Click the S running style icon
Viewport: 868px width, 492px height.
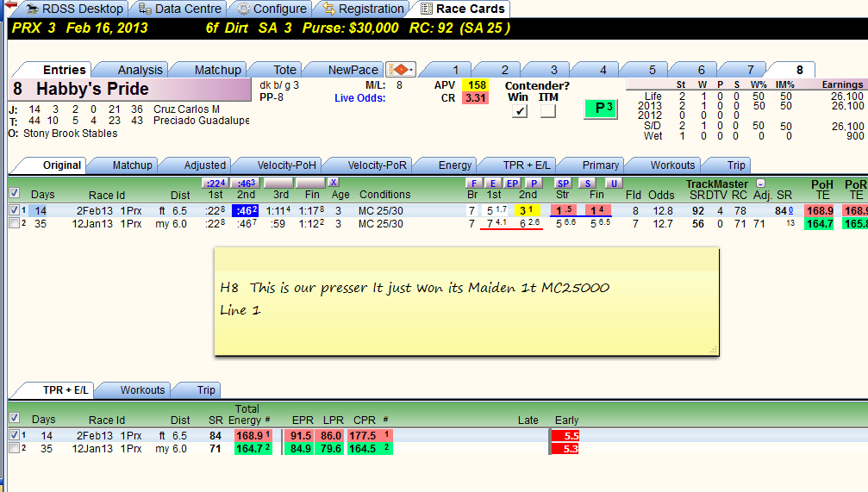(x=587, y=184)
